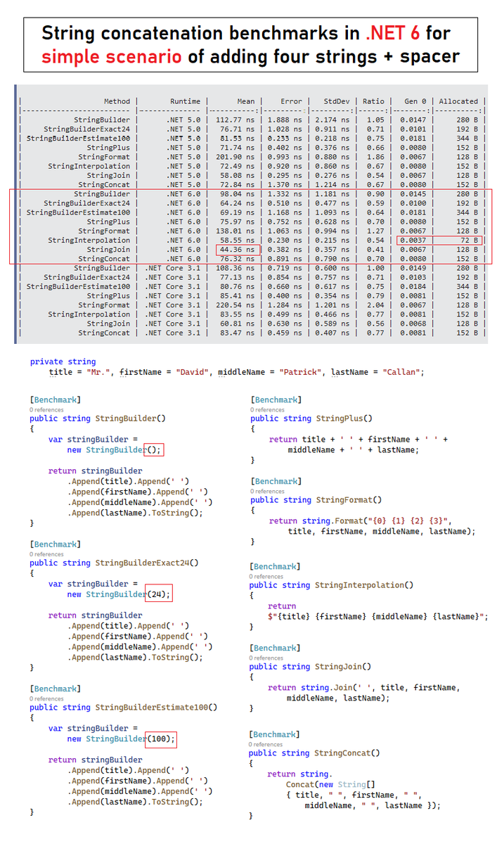Click the "StringJoin()" method signature in the code
Viewport: 504px width, 844px height.
[x=343, y=667]
